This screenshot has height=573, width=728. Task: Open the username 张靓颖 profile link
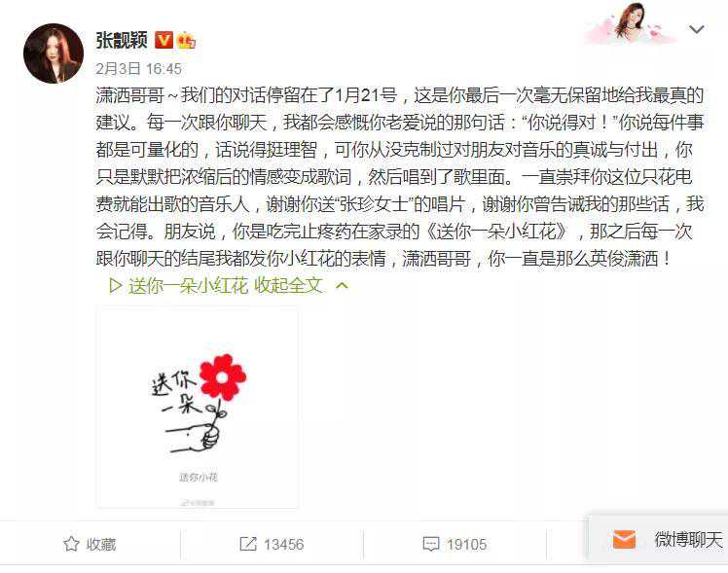pos(122,40)
